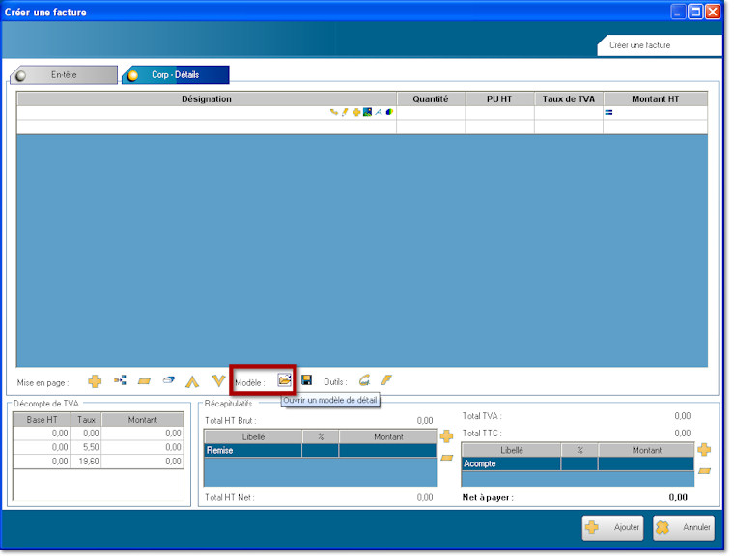734x560 pixels.
Task: Save the model with floppy disk icon
Action: tap(306, 380)
